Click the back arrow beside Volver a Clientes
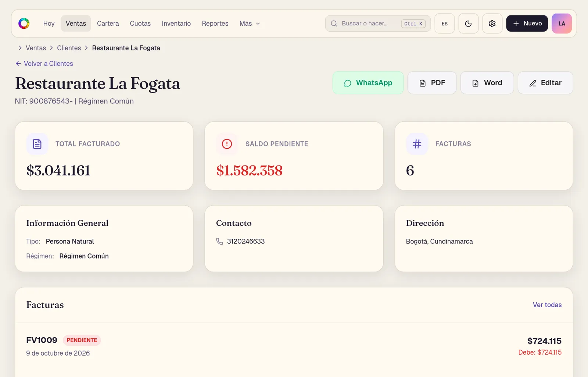This screenshot has width=588, height=377. [x=18, y=64]
